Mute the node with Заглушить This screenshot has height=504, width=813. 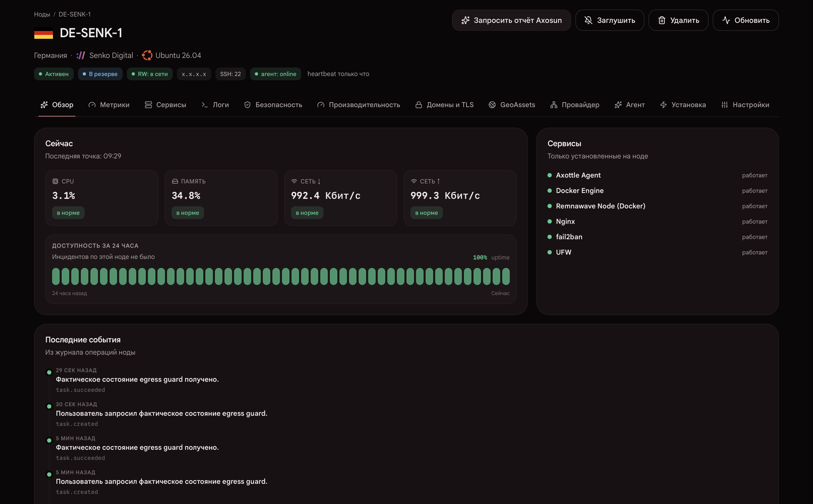coord(610,20)
